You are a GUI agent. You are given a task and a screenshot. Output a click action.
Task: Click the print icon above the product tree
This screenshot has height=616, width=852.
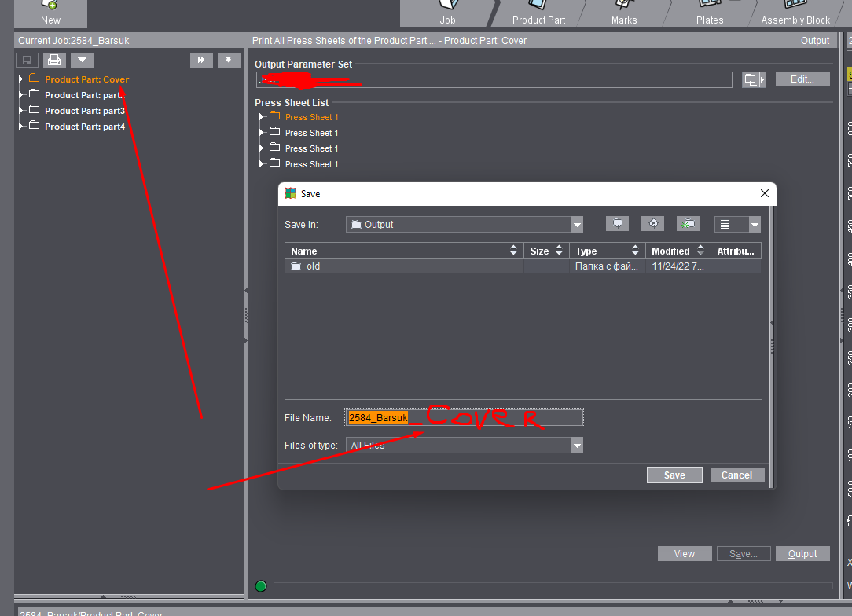53,60
